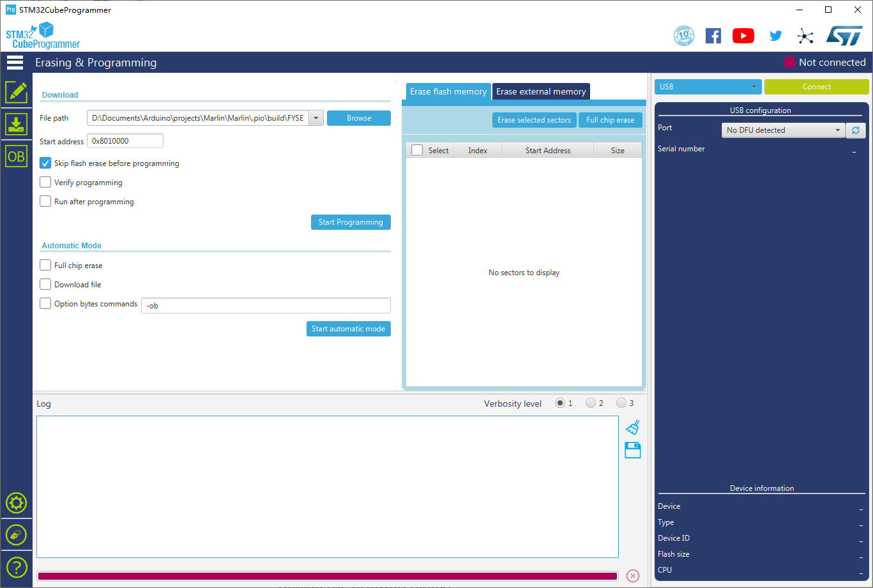The width and height of the screenshot is (873, 588).
Task: Enable Verify programming checkbox
Action: tap(45, 183)
